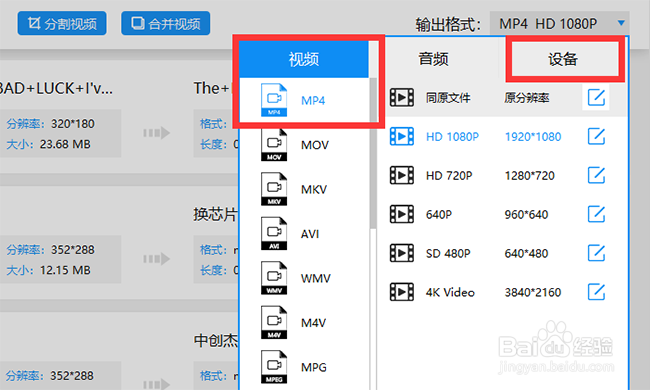
Task: Edit the 640P preset settings
Action: pyautogui.click(x=596, y=214)
